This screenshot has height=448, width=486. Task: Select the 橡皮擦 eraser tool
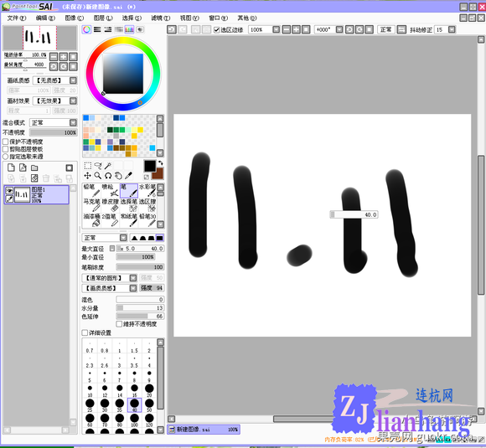111,205
